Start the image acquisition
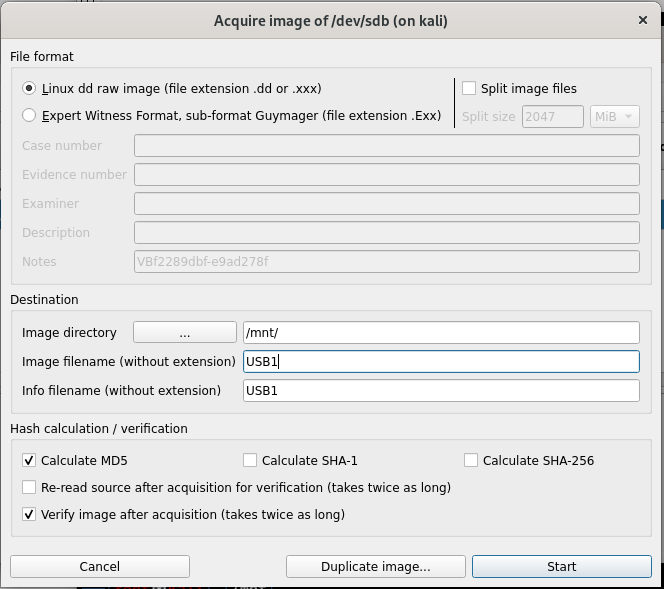 point(561,566)
